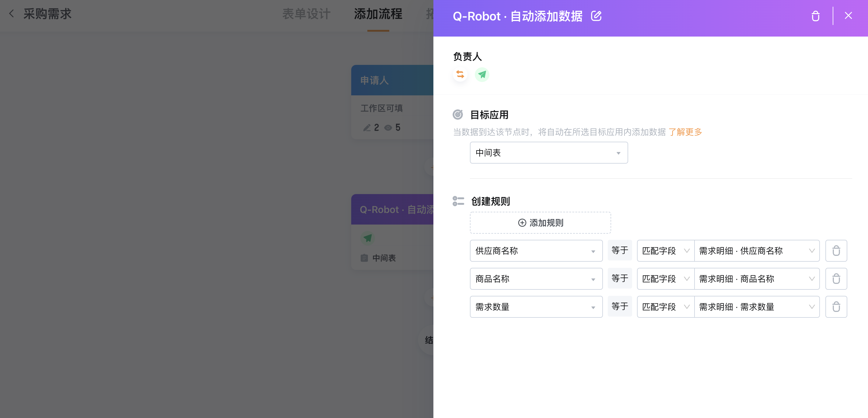The image size is (868, 418).
Task: Click the panel title Q-Robot · 自动添加数据
Action: (518, 16)
